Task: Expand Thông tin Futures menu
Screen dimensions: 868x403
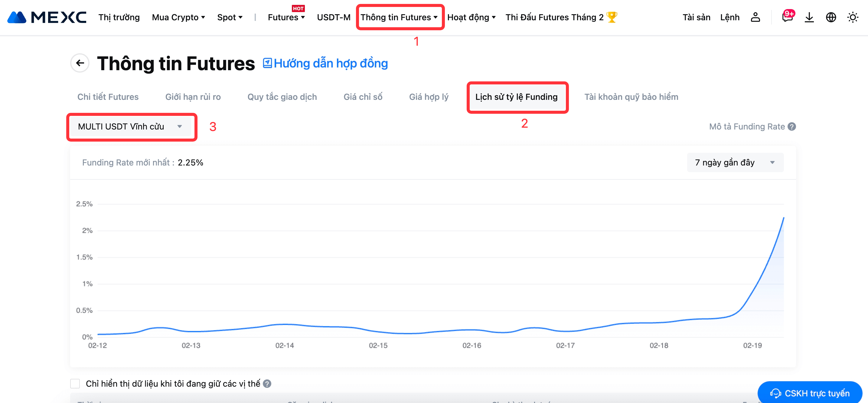Action: point(399,17)
